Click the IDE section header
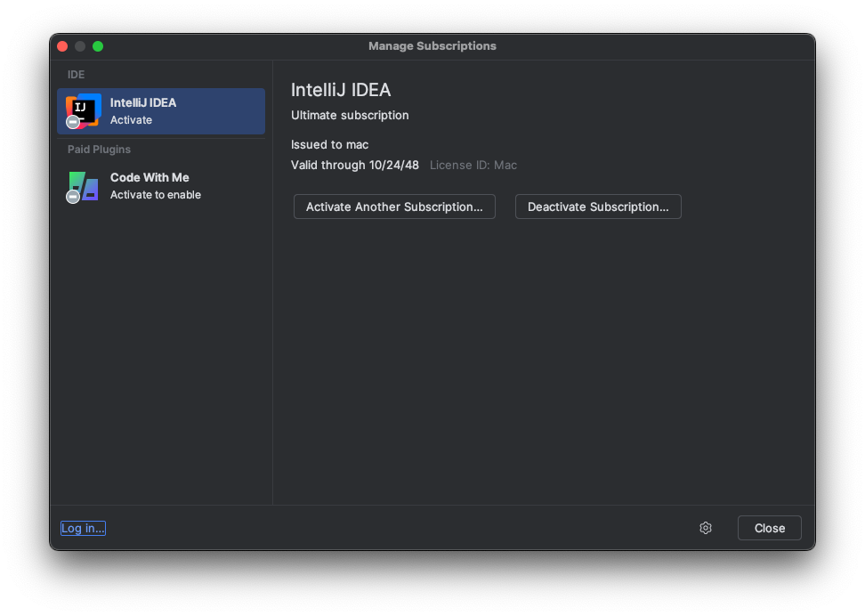 click(x=76, y=75)
